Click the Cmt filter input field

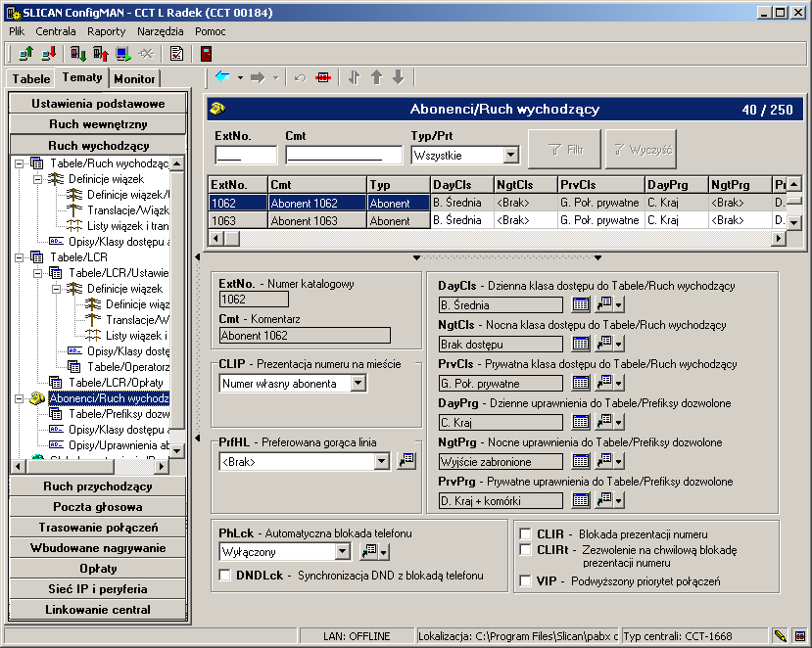(344, 155)
